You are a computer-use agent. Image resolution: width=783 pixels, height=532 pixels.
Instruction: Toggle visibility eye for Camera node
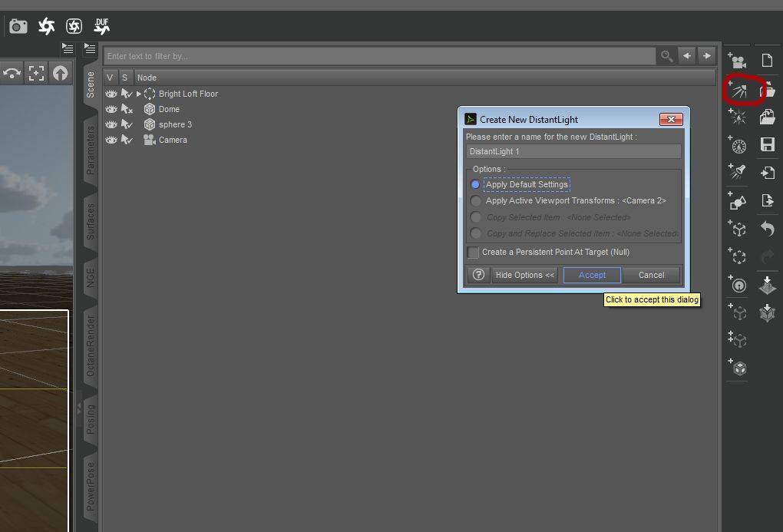(x=111, y=140)
